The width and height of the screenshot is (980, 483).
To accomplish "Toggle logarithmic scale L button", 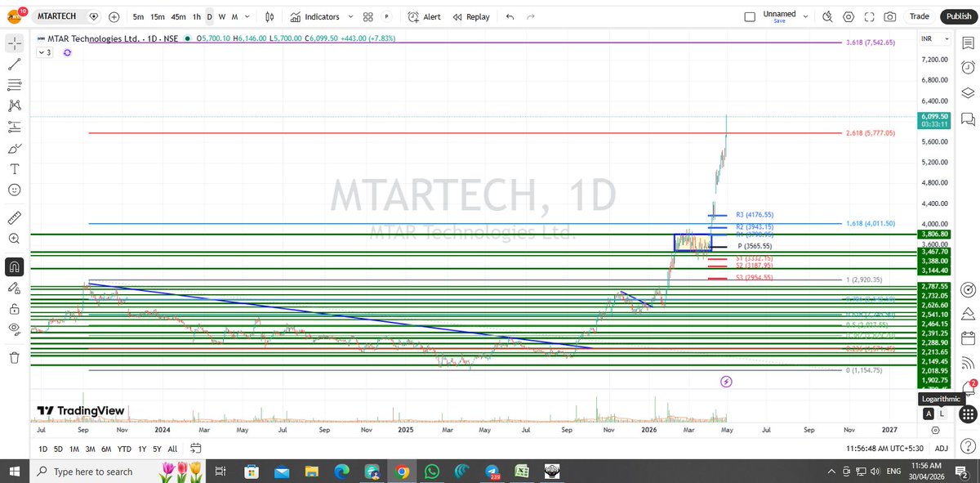I will 941,414.
